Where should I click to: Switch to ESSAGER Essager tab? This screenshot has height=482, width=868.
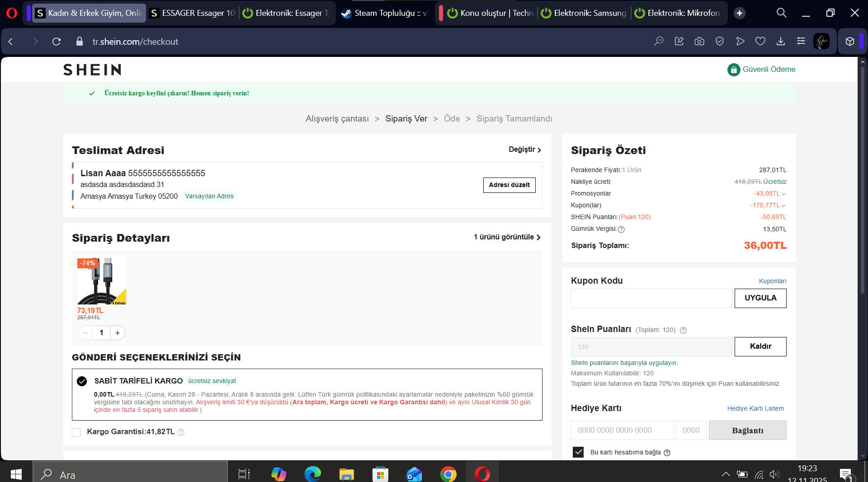coord(193,13)
